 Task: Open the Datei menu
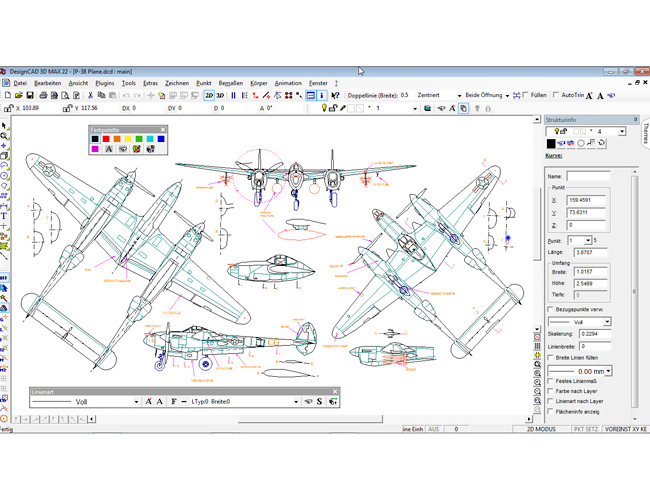(x=20, y=83)
